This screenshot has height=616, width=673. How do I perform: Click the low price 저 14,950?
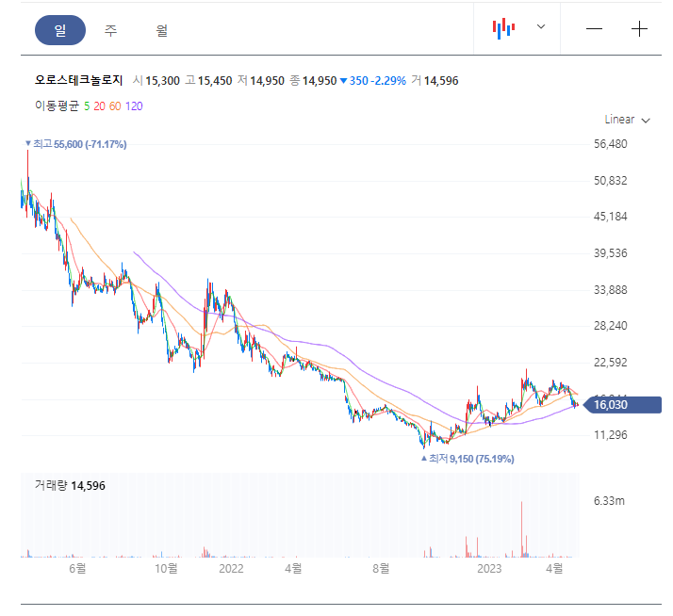(x=261, y=81)
